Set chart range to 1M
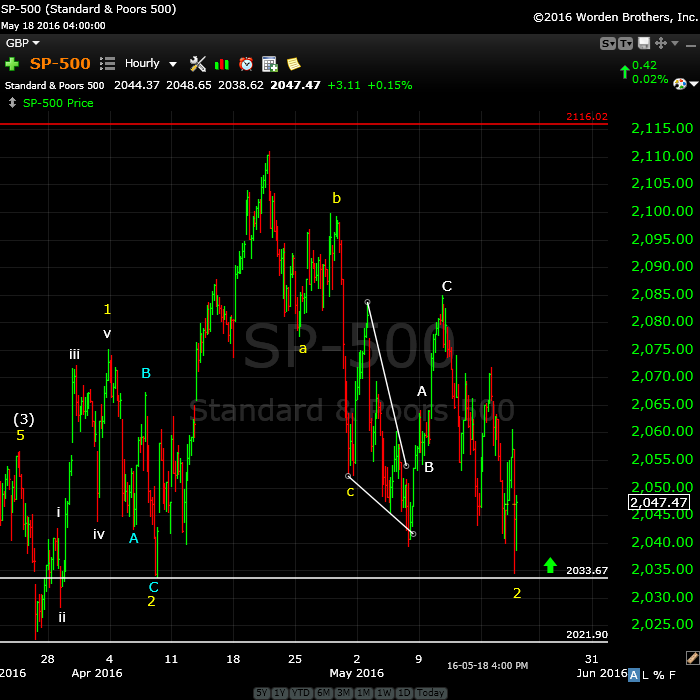Screen dimensions: 700x700 364,693
